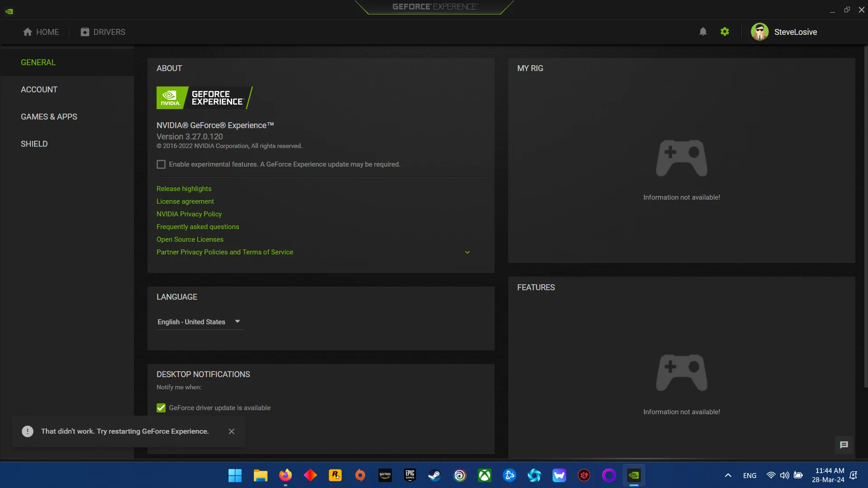868x488 pixels.
Task: Open the License agreement
Action: click(185, 201)
